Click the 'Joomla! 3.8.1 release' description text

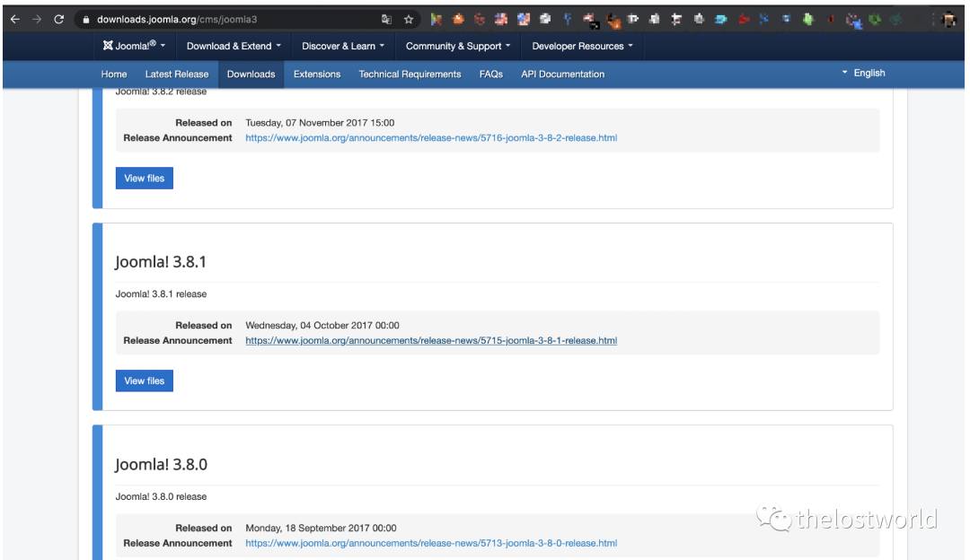[161, 294]
